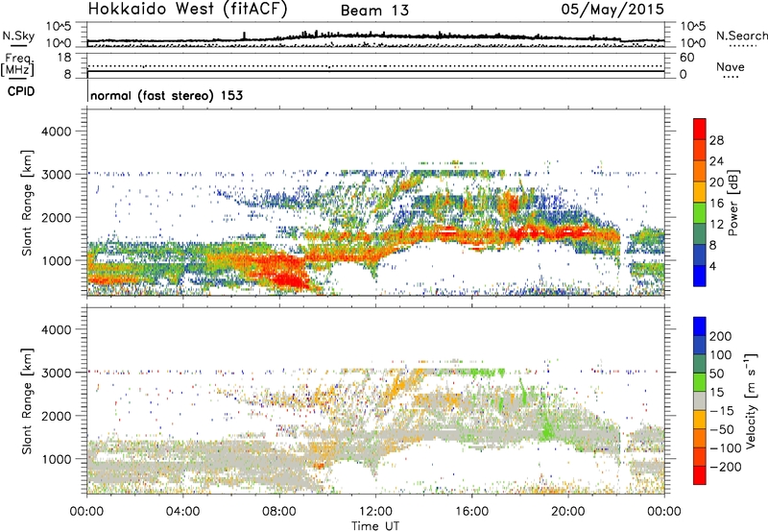Click the '200' Velocity scale value
The width and height of the screenshot is (768, 532).
[x=721, y=336]
